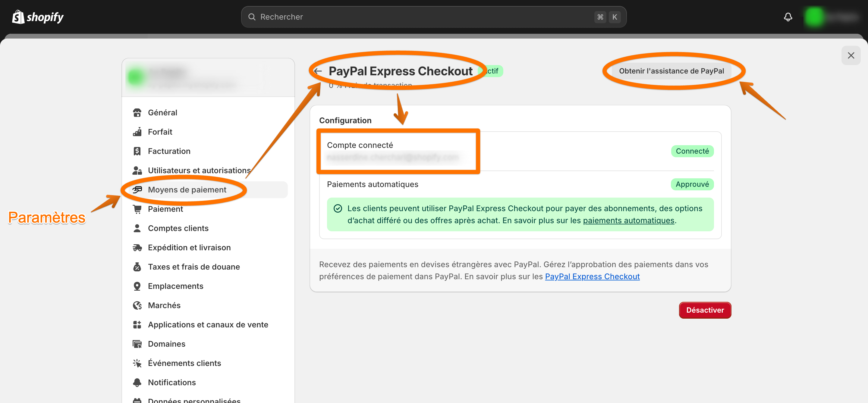Viewport: 868px width, 403px height.
Task: Click the Actif status badge
Action: (x=490, y=71)
